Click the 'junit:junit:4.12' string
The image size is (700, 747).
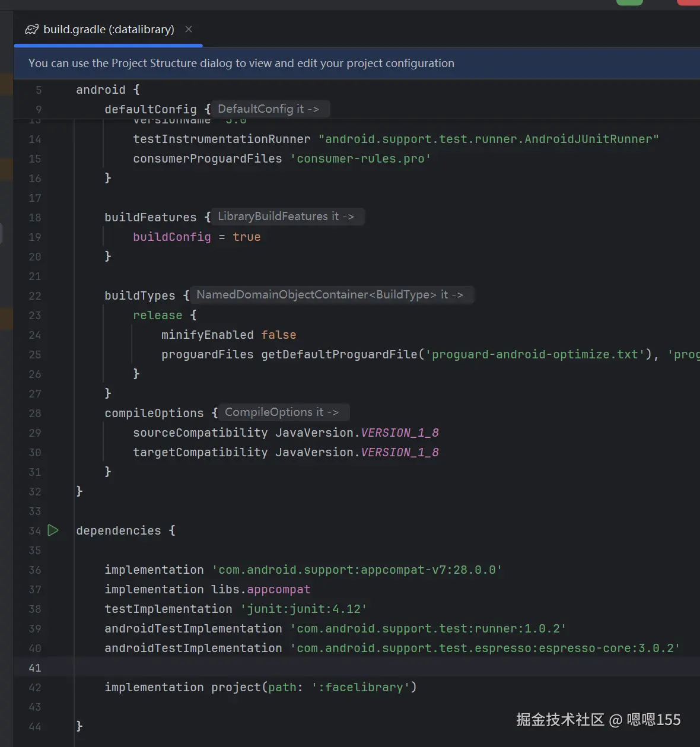pos(304,609)
